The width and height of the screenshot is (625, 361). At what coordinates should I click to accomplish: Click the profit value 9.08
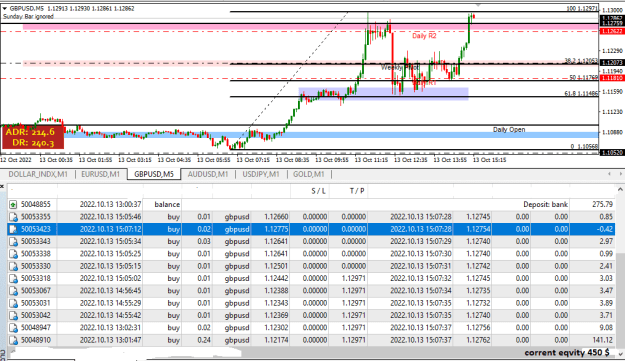(x=606, y=328)
